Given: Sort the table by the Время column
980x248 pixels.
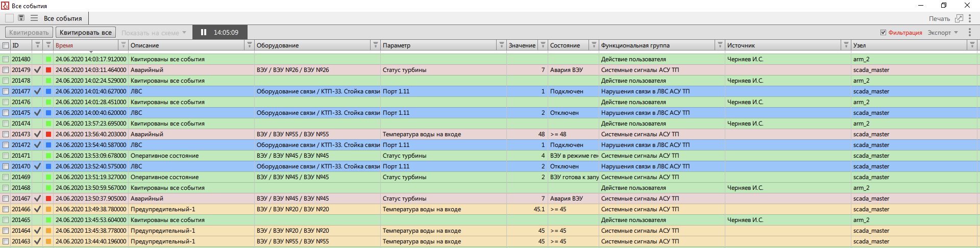Looking at the screenshot, I should tap(64, 45).
